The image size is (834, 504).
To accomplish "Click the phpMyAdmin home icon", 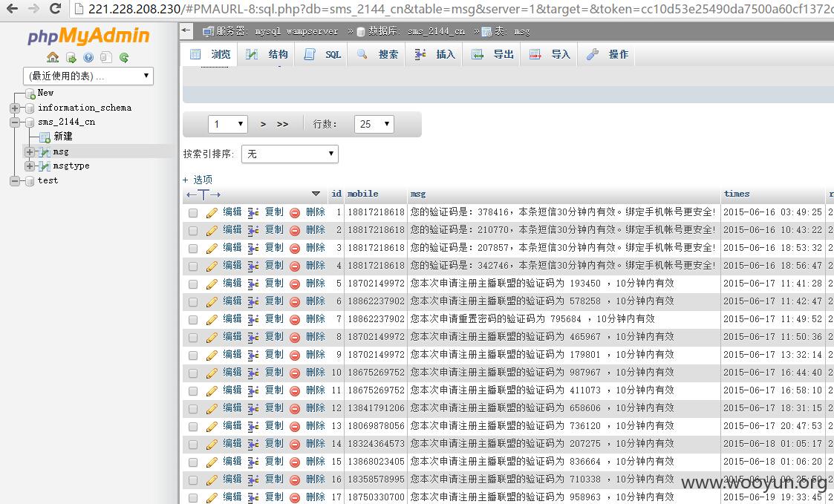I will pyautogui.click(x=53, y=57).
